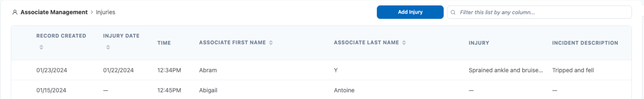Click the search magnifier icon
This screenshot has height=99, width=644.
tap(453, 12)
